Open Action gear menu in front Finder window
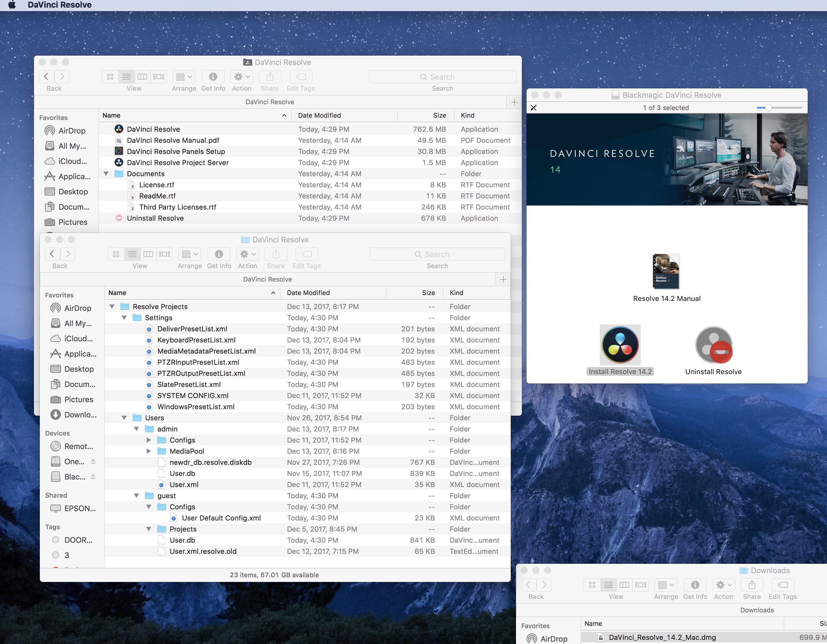 click(x=247, y=254)
